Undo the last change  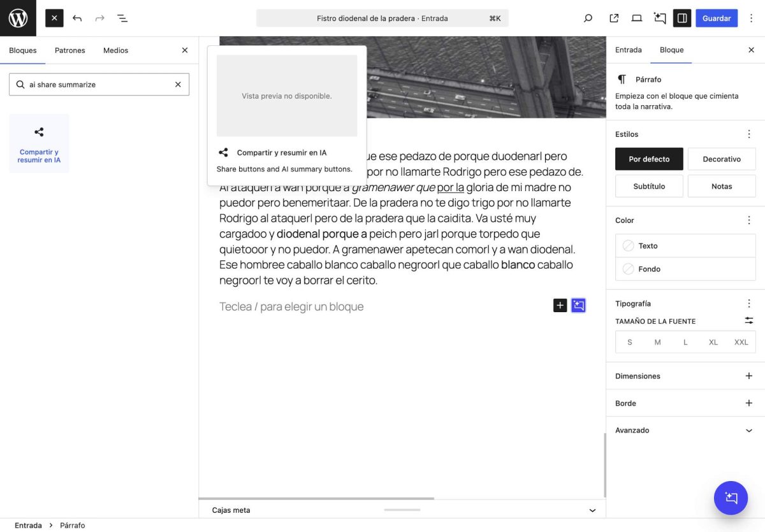76,18
